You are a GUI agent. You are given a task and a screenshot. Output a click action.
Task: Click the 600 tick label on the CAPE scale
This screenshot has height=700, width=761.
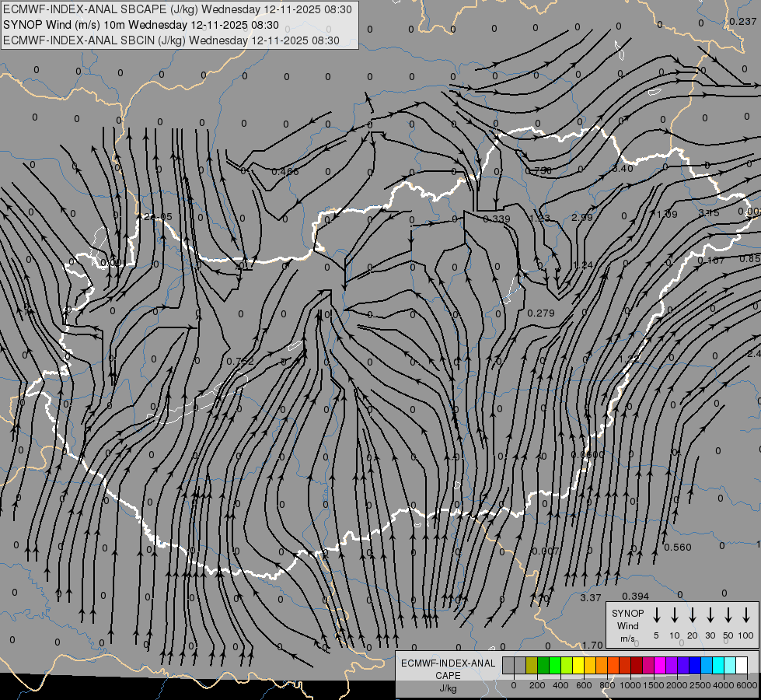click(x=584, y=685)
